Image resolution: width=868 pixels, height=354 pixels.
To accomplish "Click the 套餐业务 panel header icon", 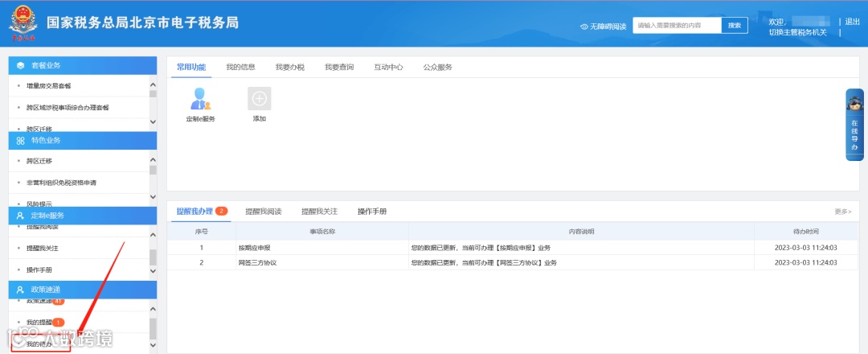I will click(x=20, y=65).
